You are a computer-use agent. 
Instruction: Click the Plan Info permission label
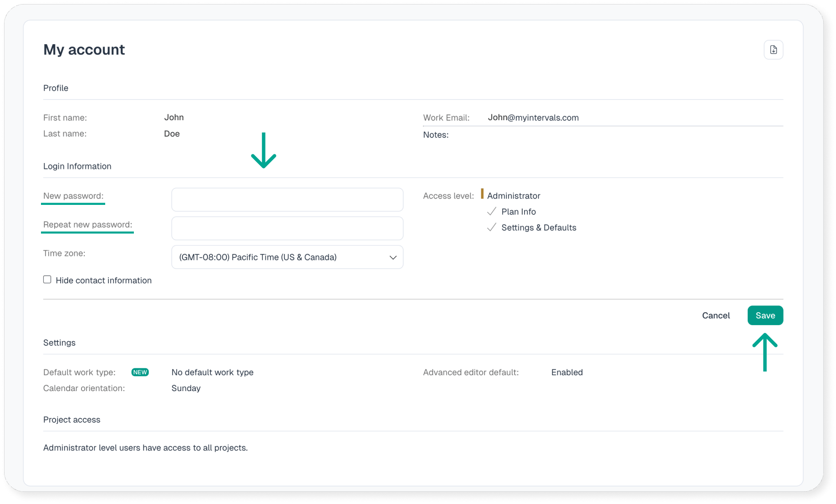point(518,212)
